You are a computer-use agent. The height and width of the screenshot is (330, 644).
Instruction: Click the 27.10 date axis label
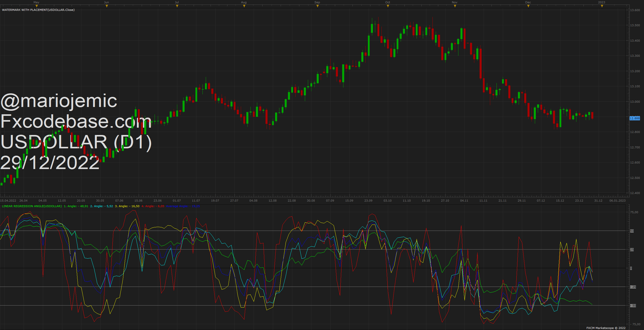445,201
